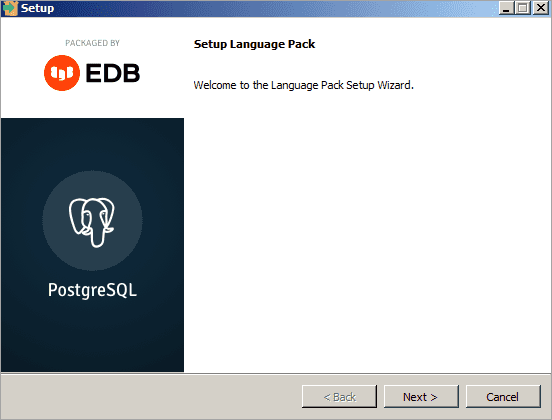The image size is (552, 420).
Task: Click the welcome message text
Action: coord(303,85)
